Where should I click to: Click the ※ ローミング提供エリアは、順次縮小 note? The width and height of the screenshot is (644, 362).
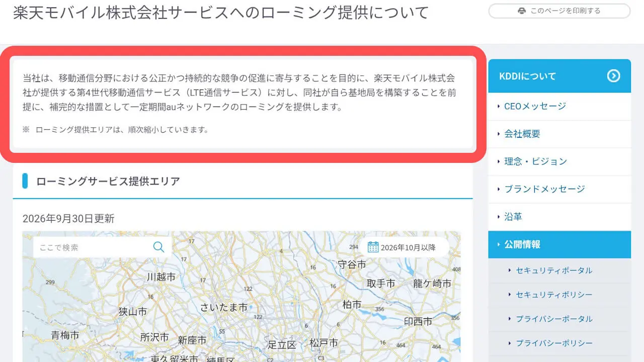pyautogui.click(x=116, y=130)
